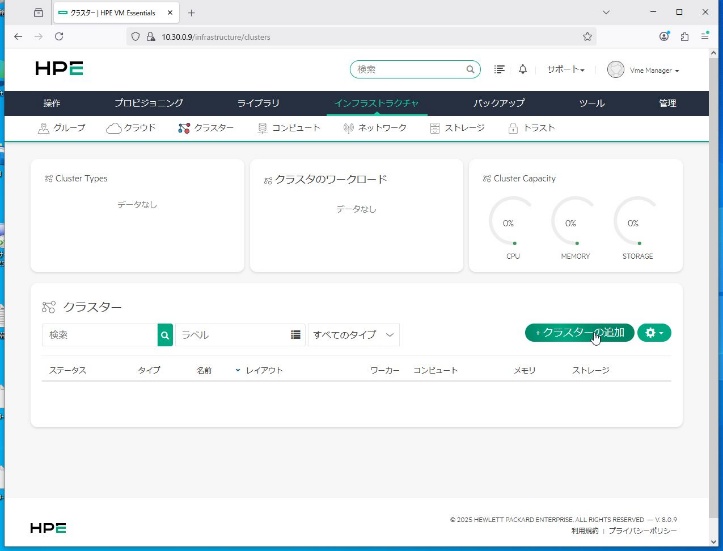Image resolution: width=723 pixels, height=551 pixels.
Task: Select プロビジョニング in the main menu
Action: tap(148, 103)
